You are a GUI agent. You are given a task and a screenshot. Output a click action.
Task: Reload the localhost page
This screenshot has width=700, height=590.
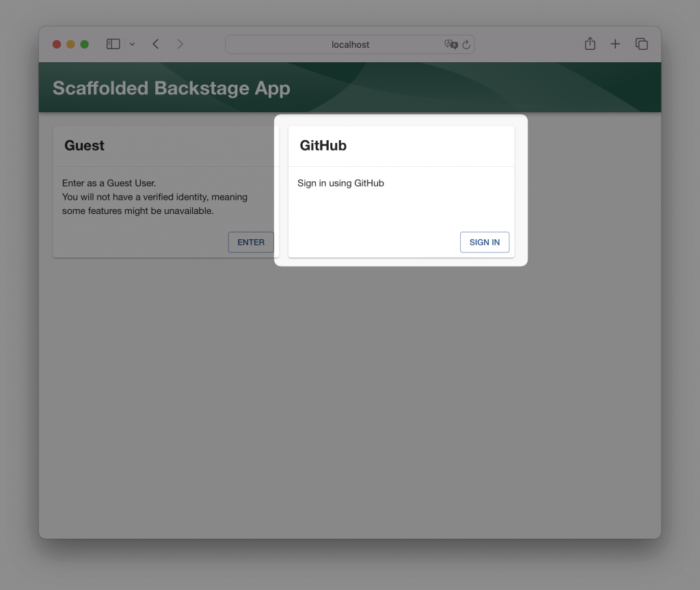point(466,44)
